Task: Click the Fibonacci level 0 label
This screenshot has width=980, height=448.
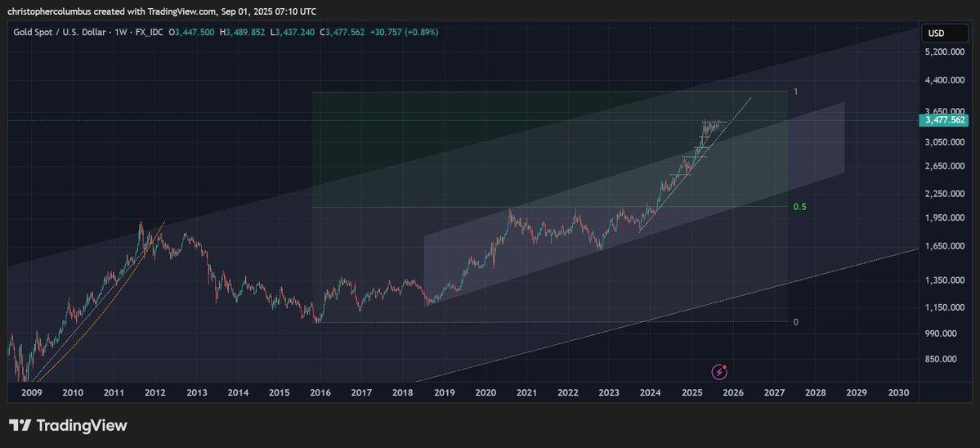Action: pos(796,322)
